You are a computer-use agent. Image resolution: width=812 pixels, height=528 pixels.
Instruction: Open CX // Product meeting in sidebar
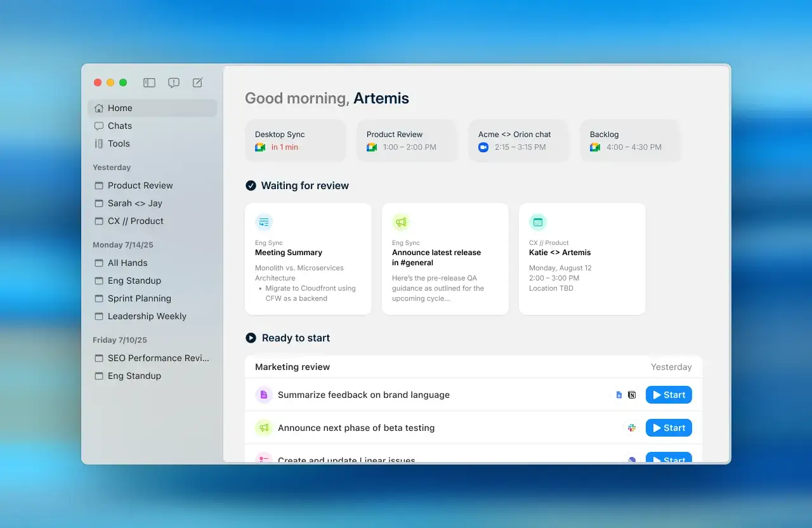pyautogui.click(x=152, y=221)
